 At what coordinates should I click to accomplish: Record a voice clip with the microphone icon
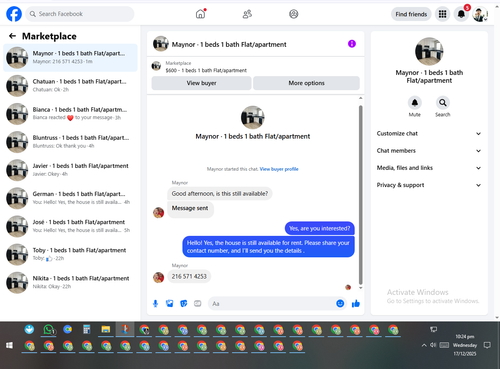(x=155, y=303)
